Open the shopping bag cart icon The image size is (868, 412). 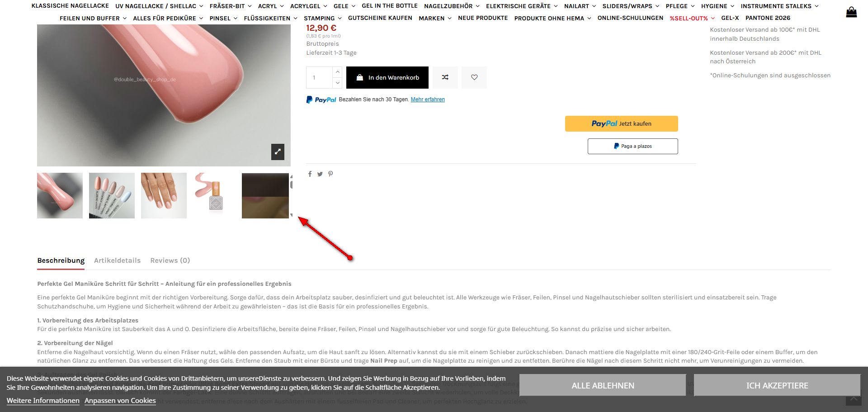click(851, 12)
